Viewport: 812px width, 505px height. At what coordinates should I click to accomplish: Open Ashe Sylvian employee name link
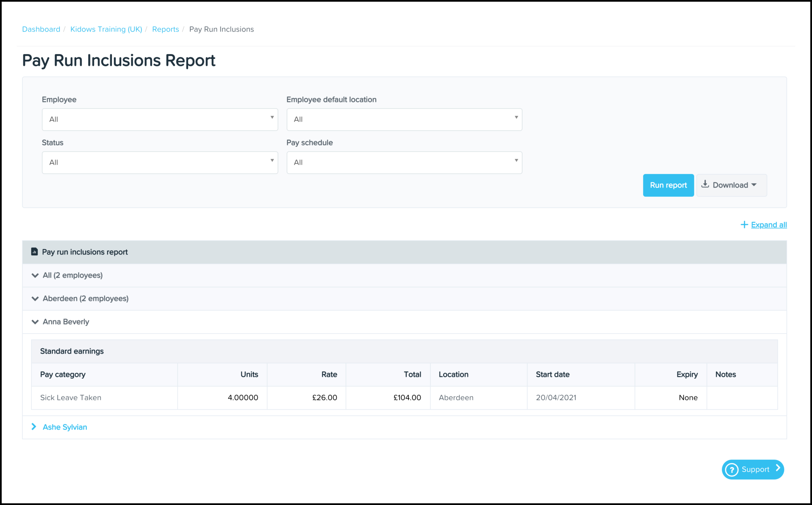(x=65, y=427)
